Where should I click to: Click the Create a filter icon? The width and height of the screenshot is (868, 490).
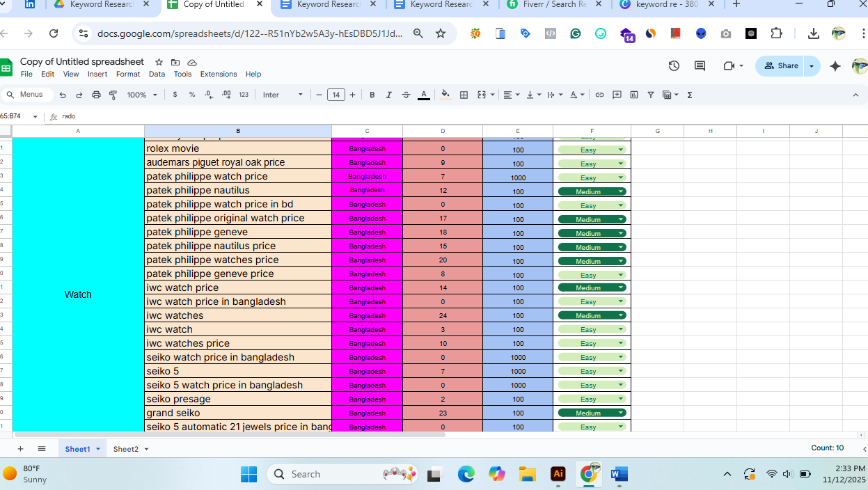coord(650,95)
